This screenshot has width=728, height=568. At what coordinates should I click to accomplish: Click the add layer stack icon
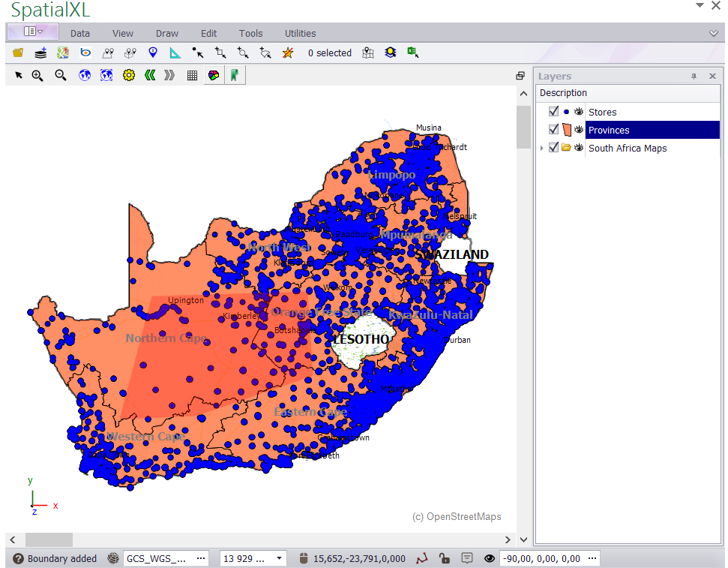[40, 53]
